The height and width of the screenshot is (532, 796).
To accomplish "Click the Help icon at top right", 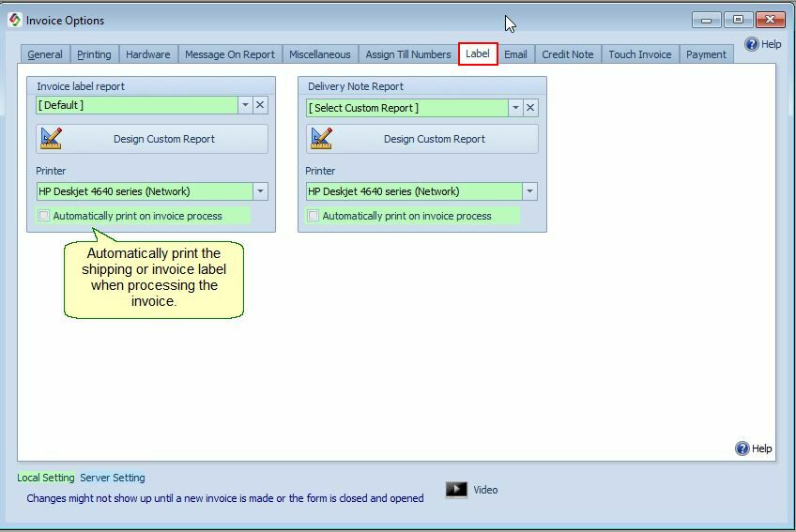I will coord(751,44).
